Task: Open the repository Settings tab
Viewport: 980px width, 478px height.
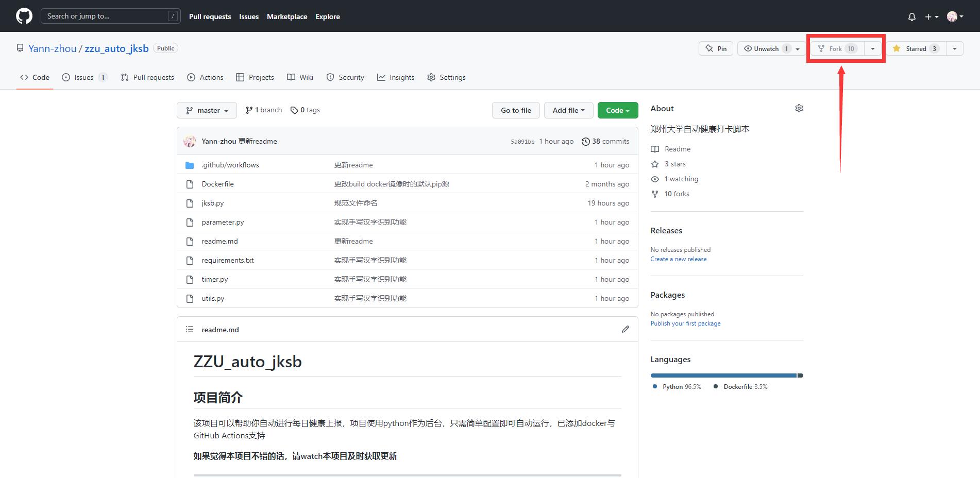Action: coord(446,77)
